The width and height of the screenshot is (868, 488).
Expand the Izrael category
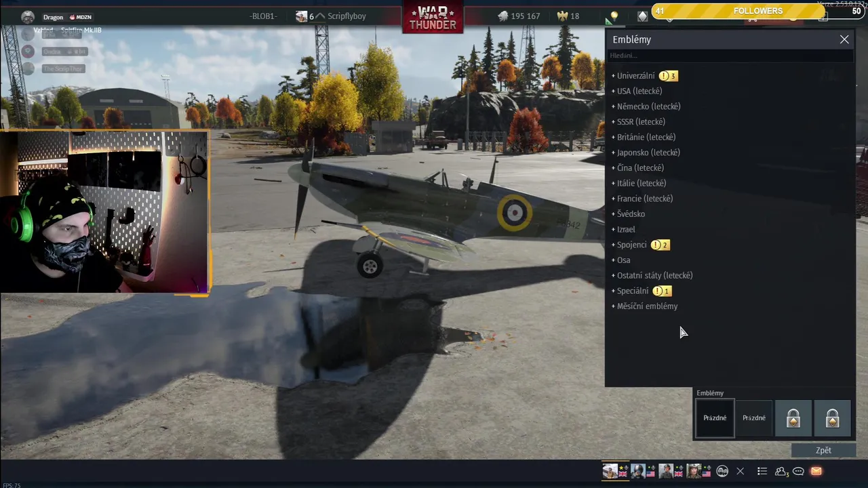coord(623,229)
